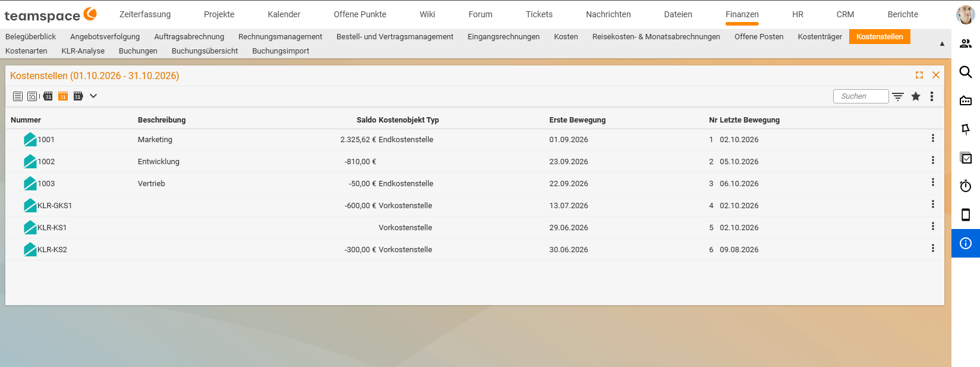Sort by the Kostenobjekt Typ column header
The image size is (980, 367).
pyautogui.click(x=409, y=120)
